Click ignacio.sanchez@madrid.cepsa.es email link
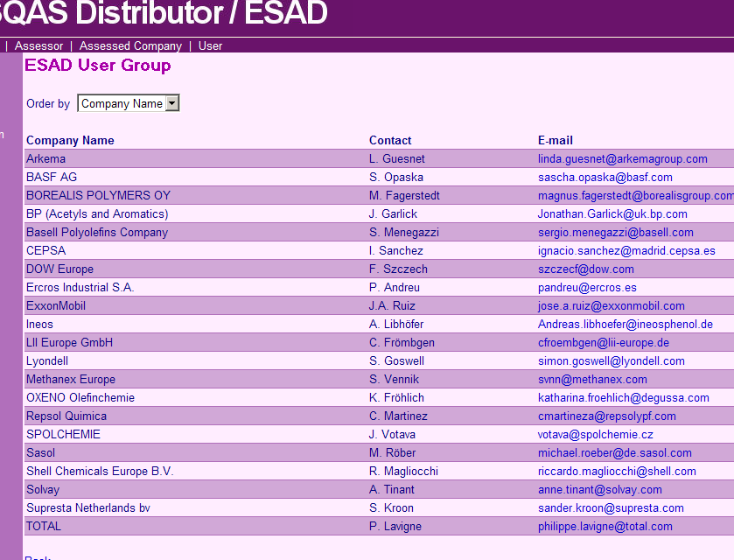Viewport: 734px width, 560px height. (626, 250)
